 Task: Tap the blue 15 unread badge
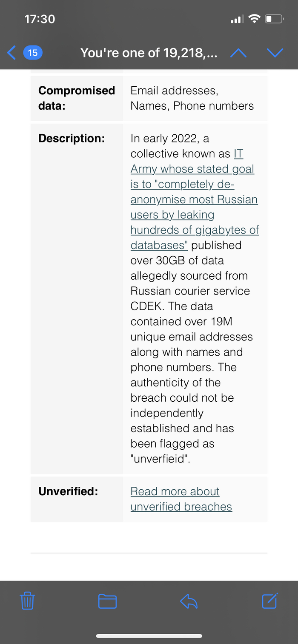pos(33,53)
